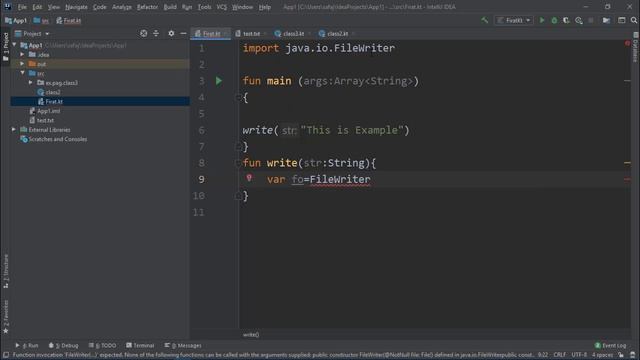Image resolution: width=640 pixels, height=360 pixels.
Task: Click the red error indicator at the editor's top-right
Action: [x=627, y=43]
